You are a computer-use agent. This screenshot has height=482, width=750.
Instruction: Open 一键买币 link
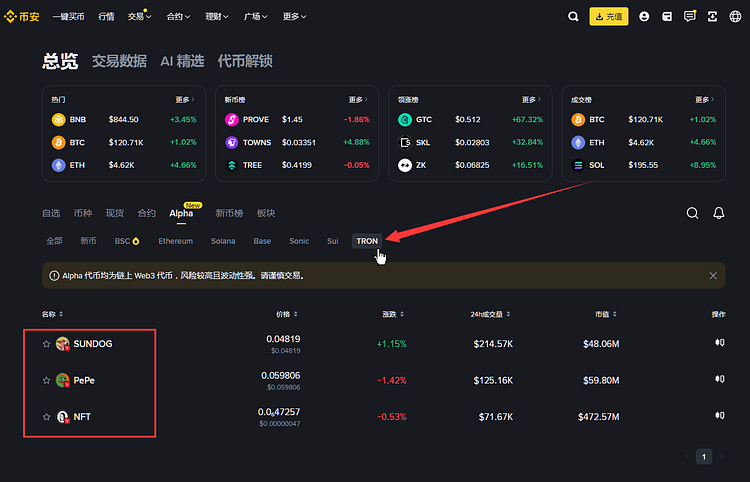68,17
